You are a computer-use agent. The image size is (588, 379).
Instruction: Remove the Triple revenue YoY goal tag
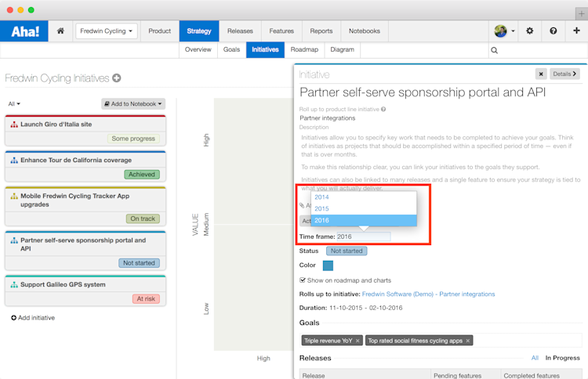point(358,341)
